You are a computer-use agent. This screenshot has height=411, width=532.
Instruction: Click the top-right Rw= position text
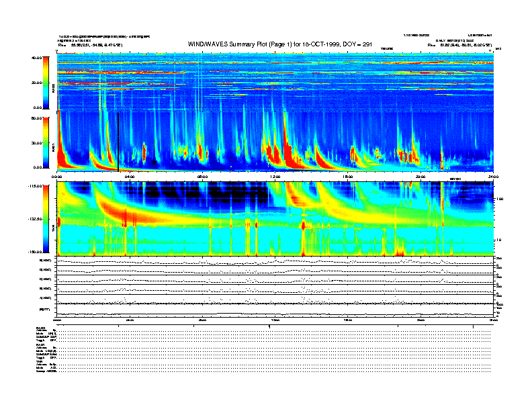pos(459,45)
